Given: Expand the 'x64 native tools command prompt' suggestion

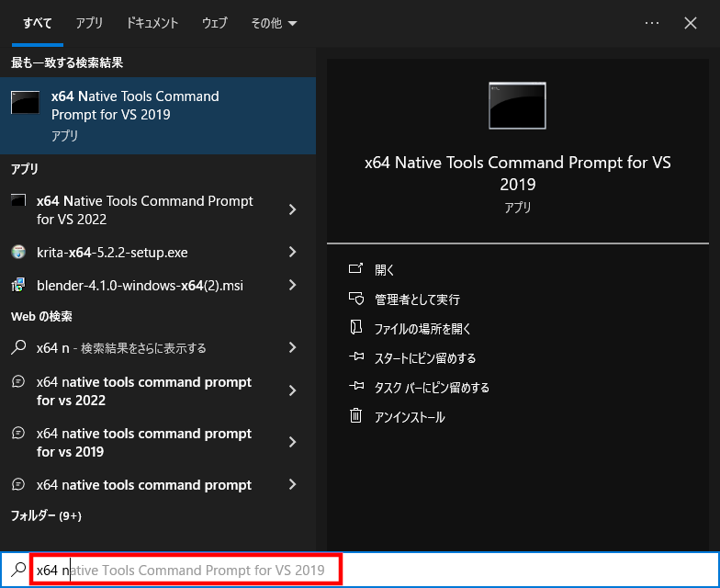Looking at the screenshot, I should 292,484.
